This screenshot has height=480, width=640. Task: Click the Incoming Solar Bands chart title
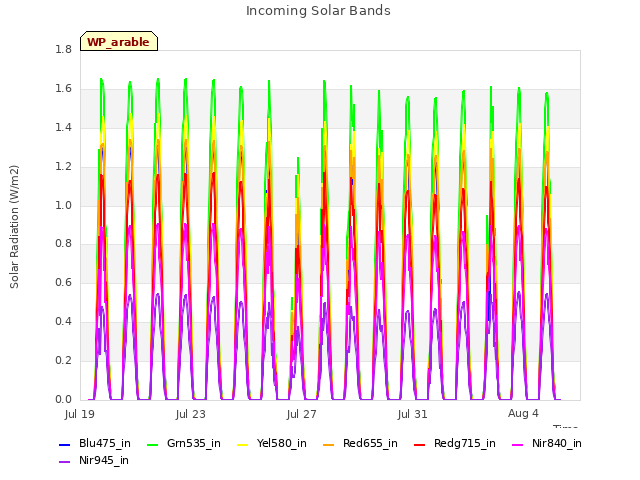(318, 11)
